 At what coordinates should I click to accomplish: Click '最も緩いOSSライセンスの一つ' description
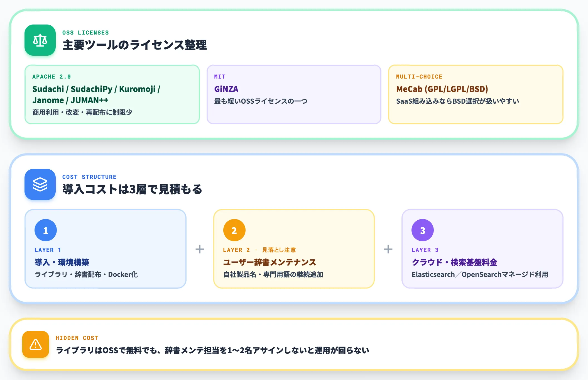[261, 101]
